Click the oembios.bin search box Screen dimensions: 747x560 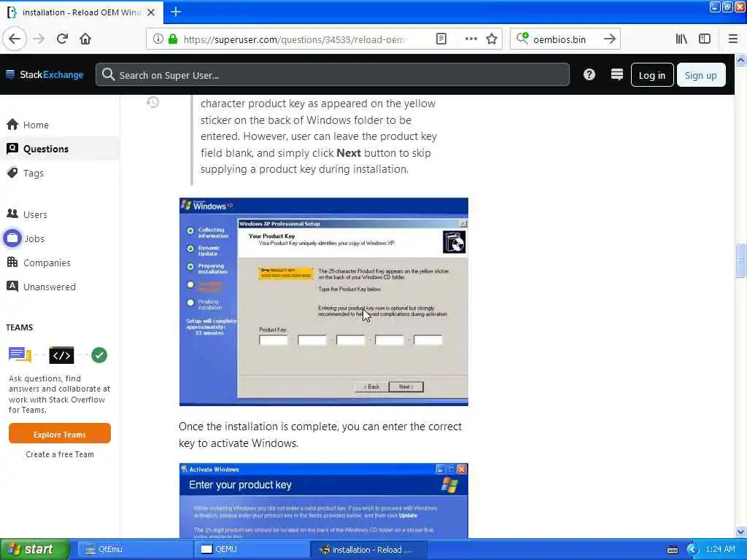565,39
